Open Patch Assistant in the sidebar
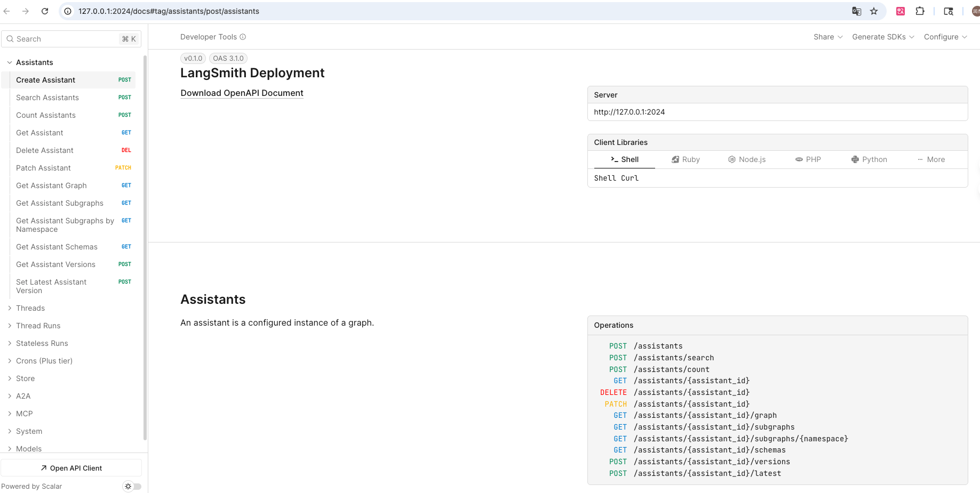Screen dimensions: 980x493 69,168
